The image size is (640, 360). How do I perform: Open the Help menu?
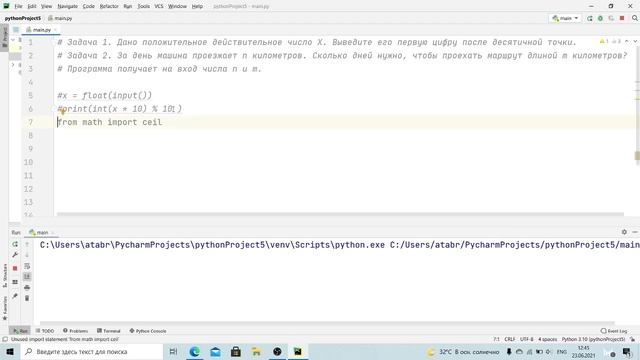197,6
